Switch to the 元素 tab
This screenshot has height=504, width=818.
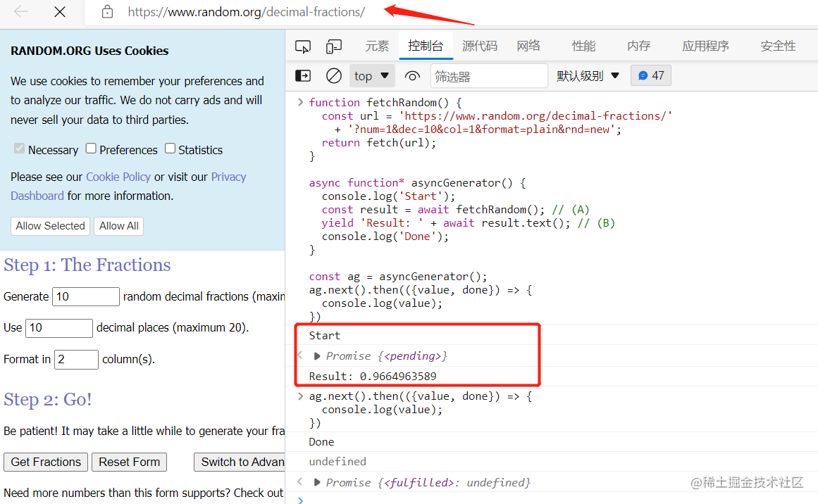pyautogui.click(x=377, y=46)
